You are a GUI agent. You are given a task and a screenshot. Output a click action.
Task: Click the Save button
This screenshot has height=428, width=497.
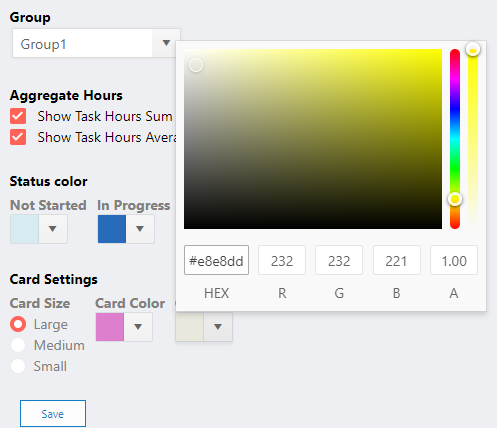53,414
